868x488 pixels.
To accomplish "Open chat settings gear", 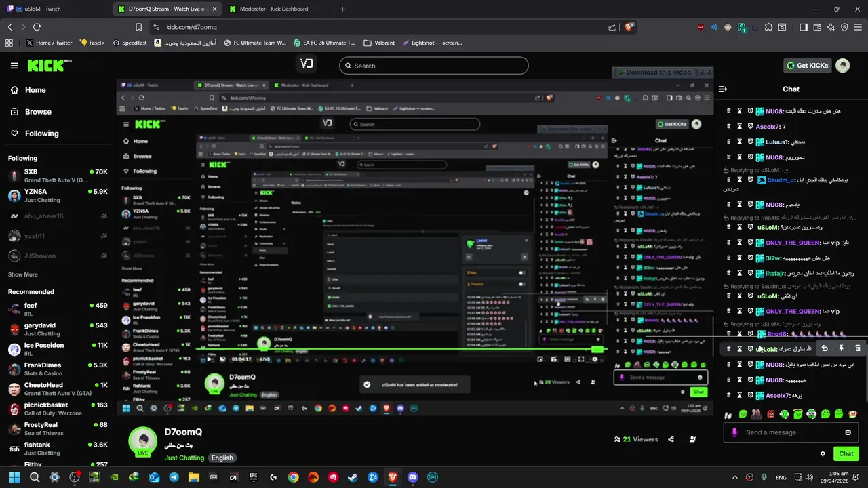I will tap(823, 454).
